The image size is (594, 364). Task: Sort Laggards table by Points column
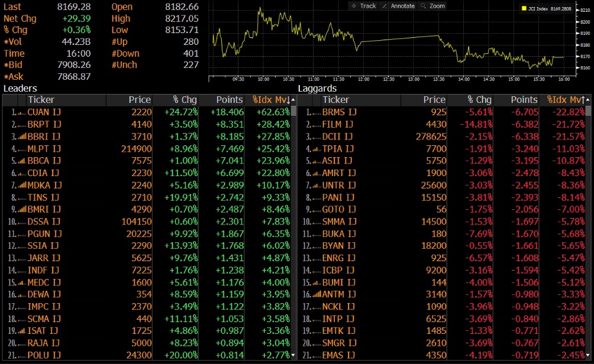(516, 100)
